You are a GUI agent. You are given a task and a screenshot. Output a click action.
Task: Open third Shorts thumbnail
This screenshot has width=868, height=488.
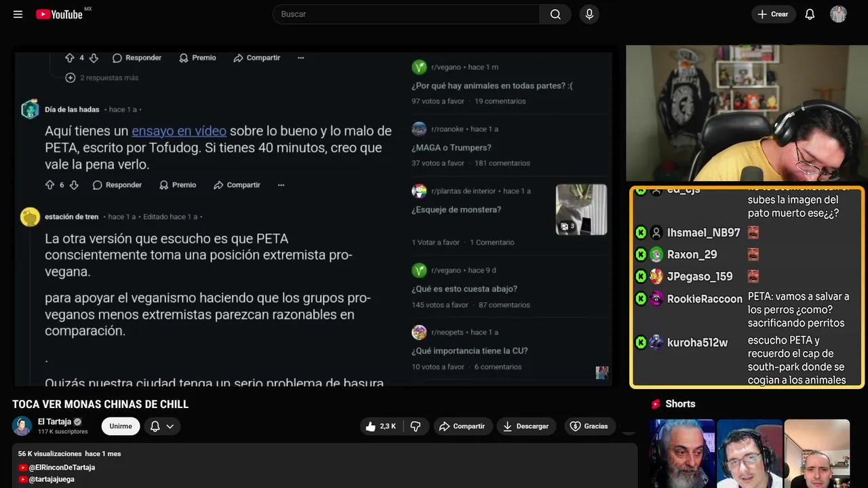pos(816,453)
